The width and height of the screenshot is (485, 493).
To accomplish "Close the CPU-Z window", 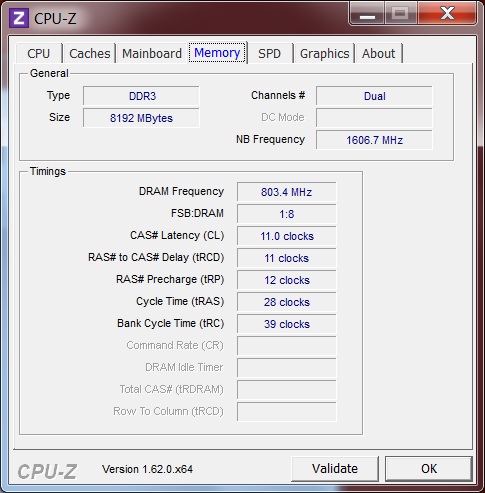I will [447, 14].
